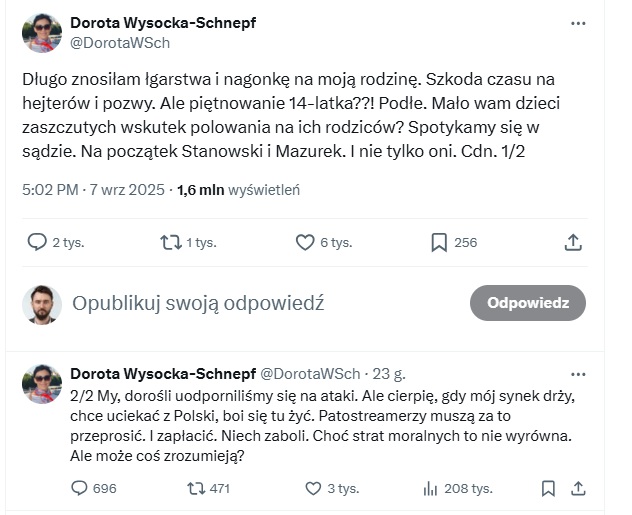Share the 2/2 reply post
This screenshot has width=632, height=515.
pos(578,488)
